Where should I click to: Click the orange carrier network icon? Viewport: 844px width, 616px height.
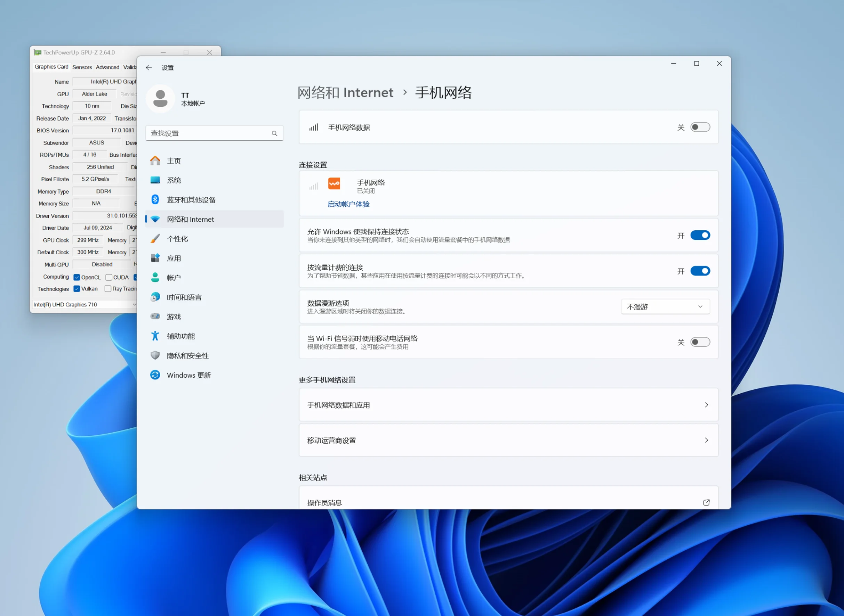tap(334, 183)
